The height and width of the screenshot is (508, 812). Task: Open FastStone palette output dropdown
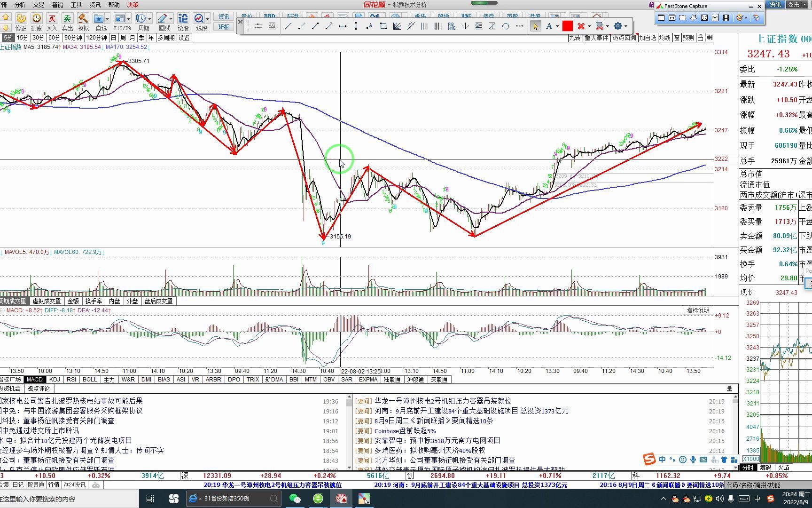point(746,18)
